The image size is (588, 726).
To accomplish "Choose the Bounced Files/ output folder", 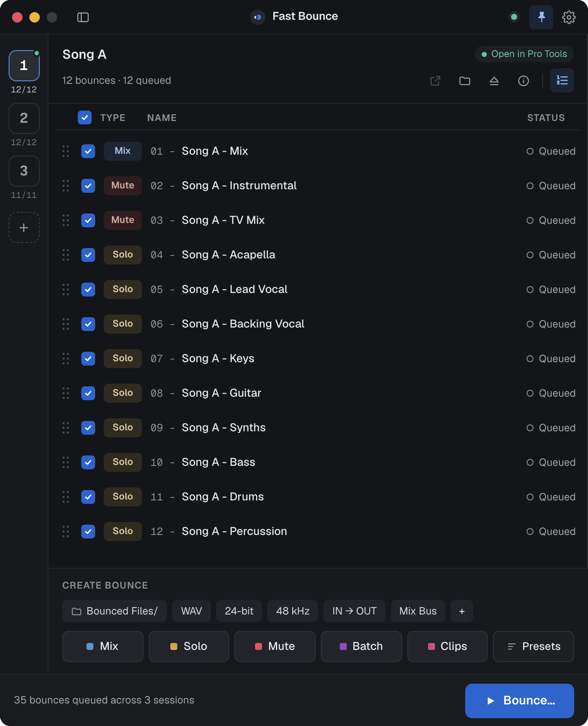I will pos(115,611).
